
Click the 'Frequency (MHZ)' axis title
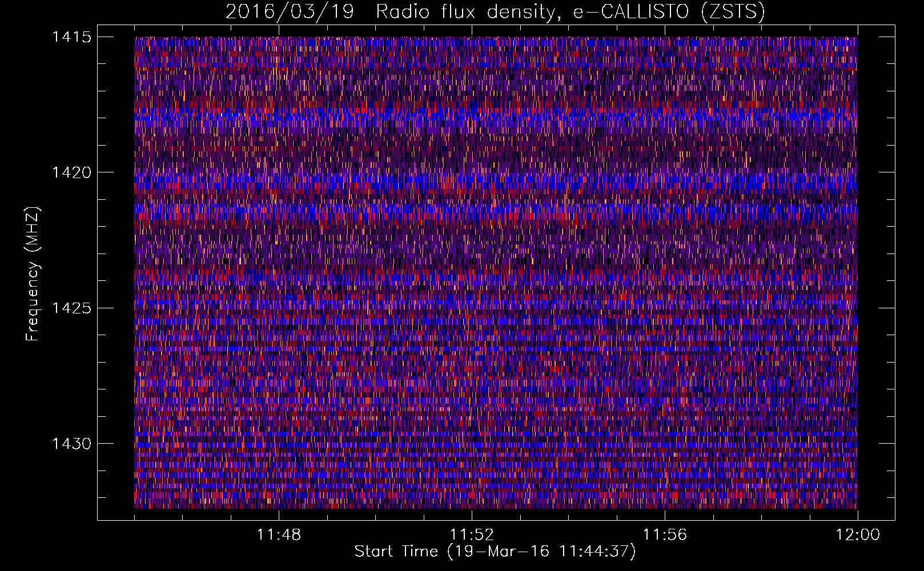33,274
